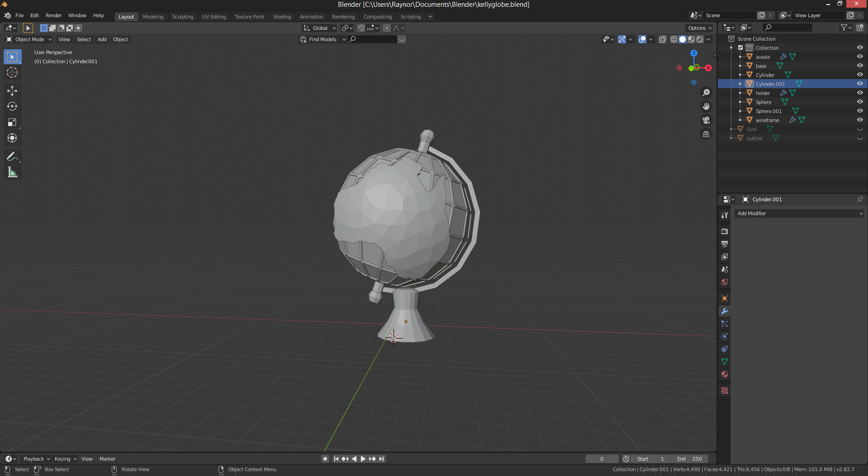868x476 pixels.
Task: Open Material properties tab
Action: 725,374
